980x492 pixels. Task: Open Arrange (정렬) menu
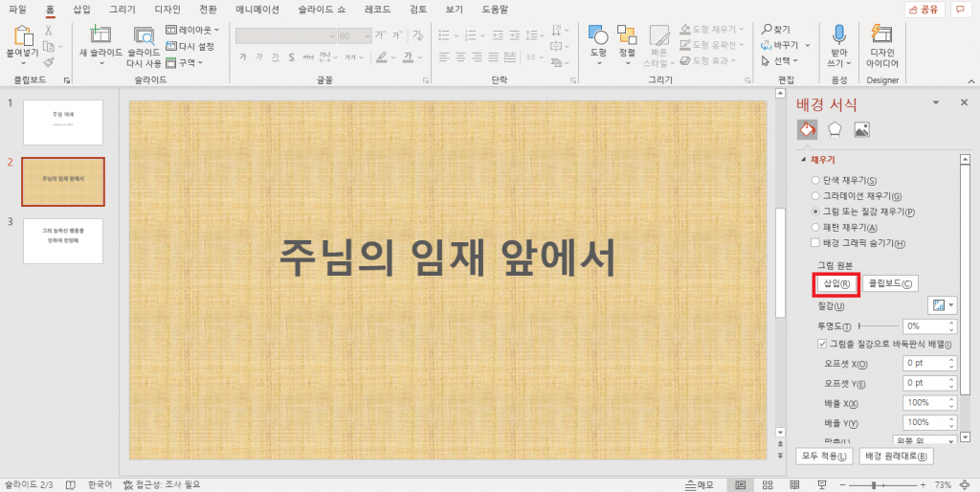click(627, 45)
